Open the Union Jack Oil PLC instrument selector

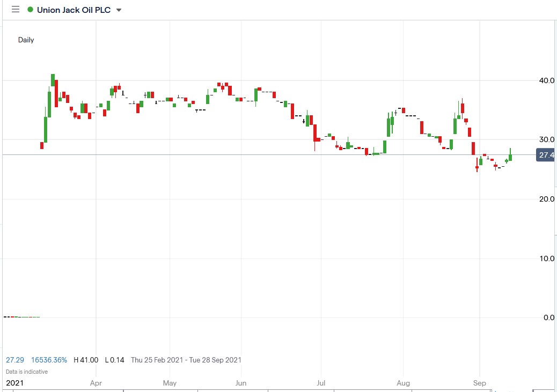[x=75, y=9]
